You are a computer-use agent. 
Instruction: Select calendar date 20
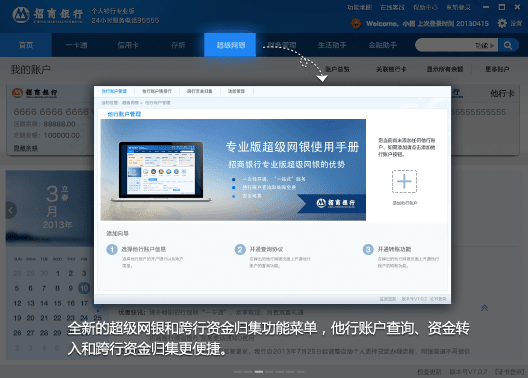[x=31, y=318]
